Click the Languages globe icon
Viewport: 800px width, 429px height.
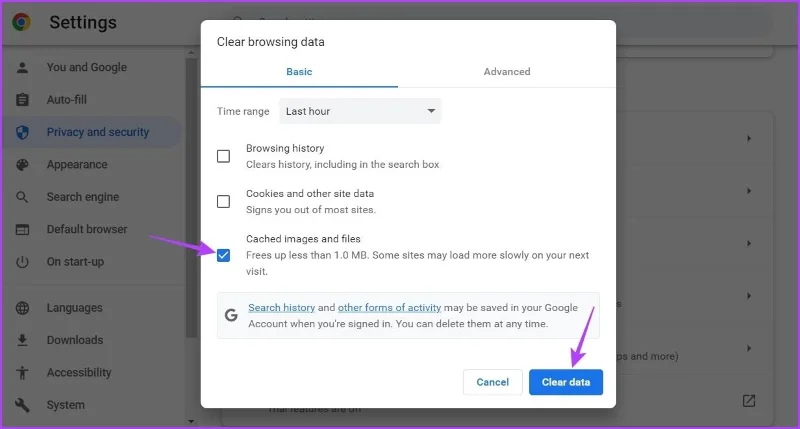pos(22,308)
